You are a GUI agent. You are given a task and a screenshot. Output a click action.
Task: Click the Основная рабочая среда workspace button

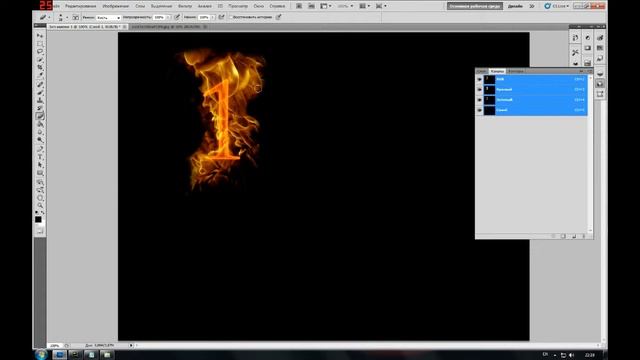point(475,6)
